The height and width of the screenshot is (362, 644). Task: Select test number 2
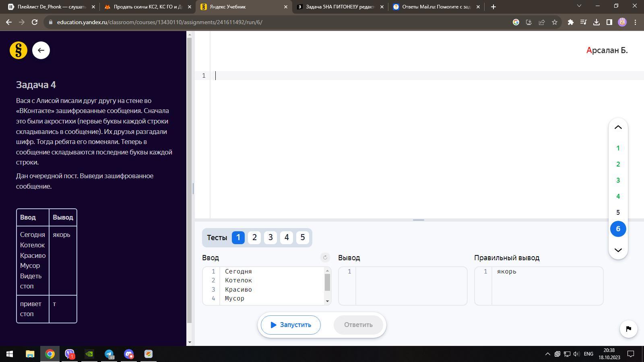pyautogui.click(x=254, y=237)
